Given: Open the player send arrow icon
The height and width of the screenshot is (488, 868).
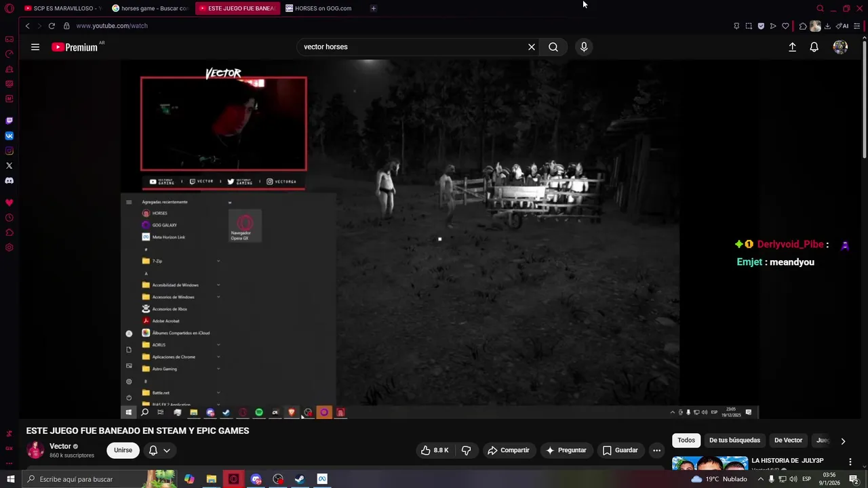Looking at the screenshot, I should point(773,26).
